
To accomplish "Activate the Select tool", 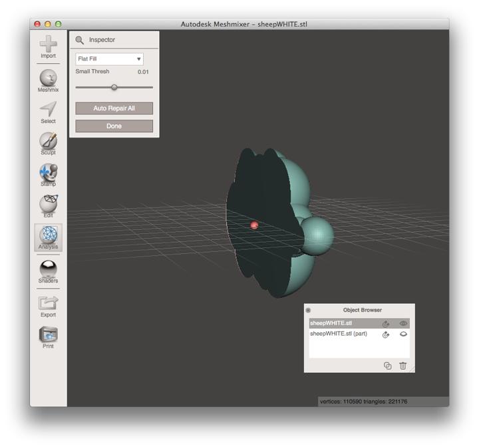I will click(48, 110).
